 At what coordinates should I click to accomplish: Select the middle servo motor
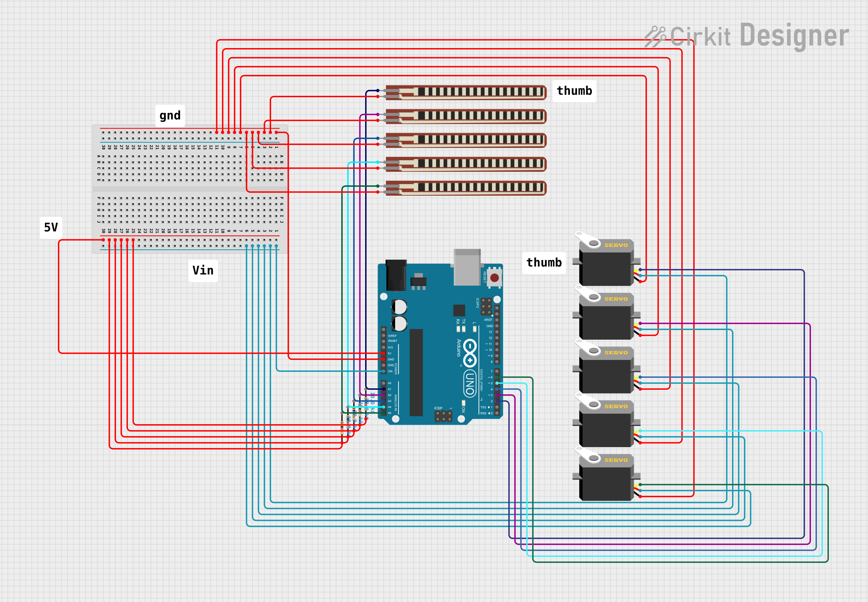click(606, 372)
